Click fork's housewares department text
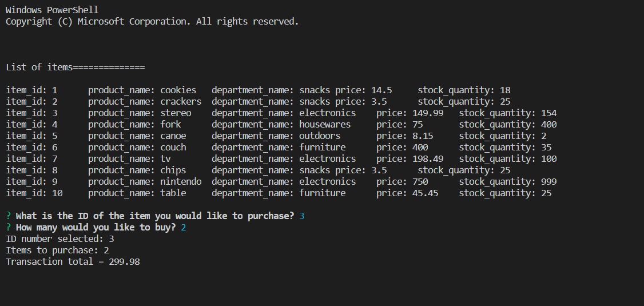The image size is (644, 306). click(325, 125)
